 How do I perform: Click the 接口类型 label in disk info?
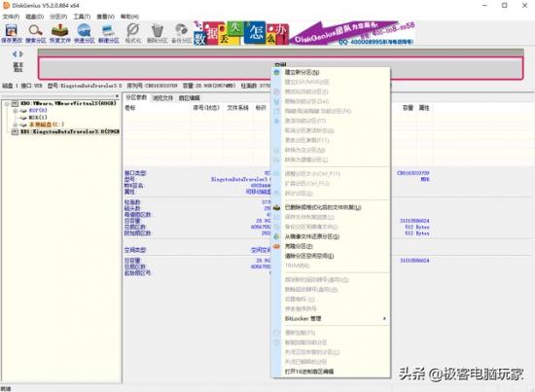(135, 173)
